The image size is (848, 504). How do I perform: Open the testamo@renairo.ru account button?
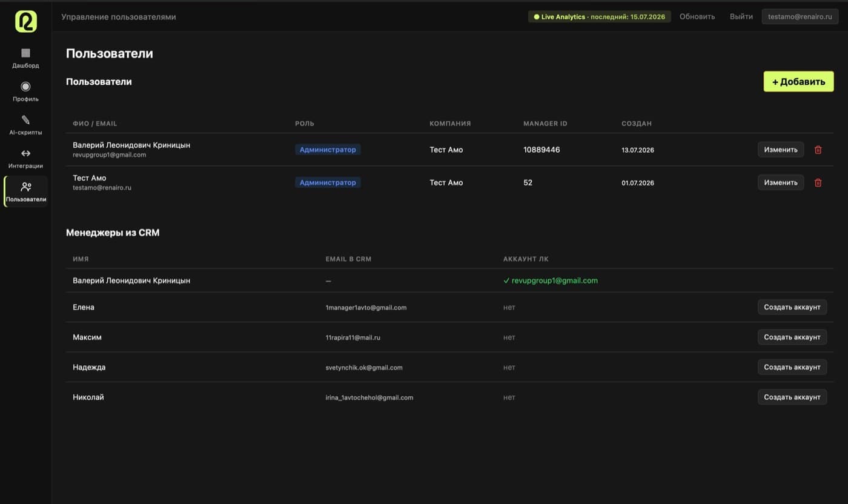[x=800, y=17]
